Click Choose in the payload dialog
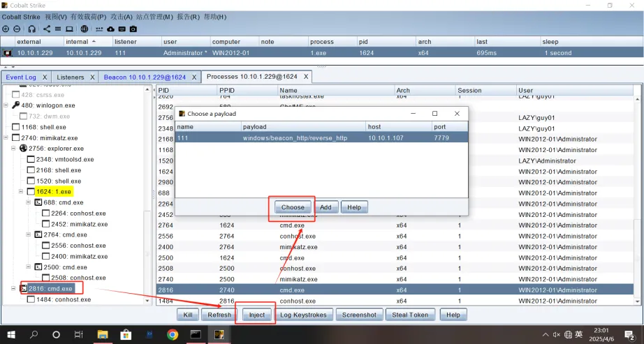The height and width of the screenshot is (344, 644). click(x=293, y=207)
